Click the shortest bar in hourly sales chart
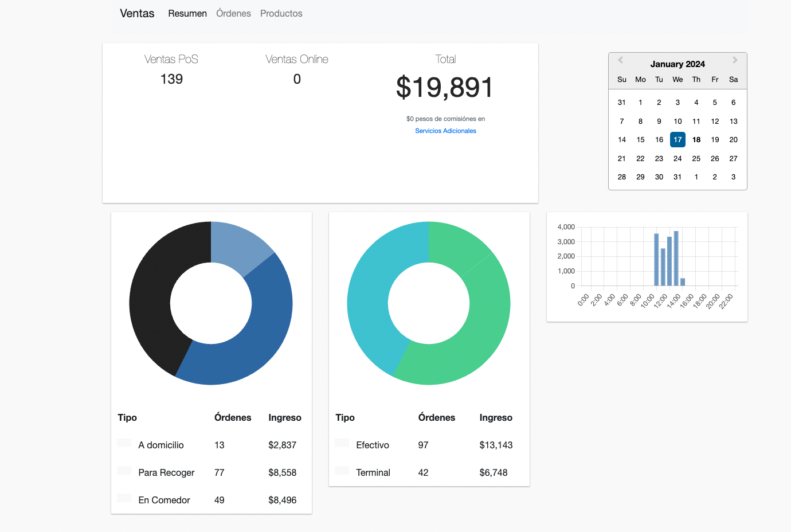The height and width of the screenshot is (532, 791). point(683,282)
